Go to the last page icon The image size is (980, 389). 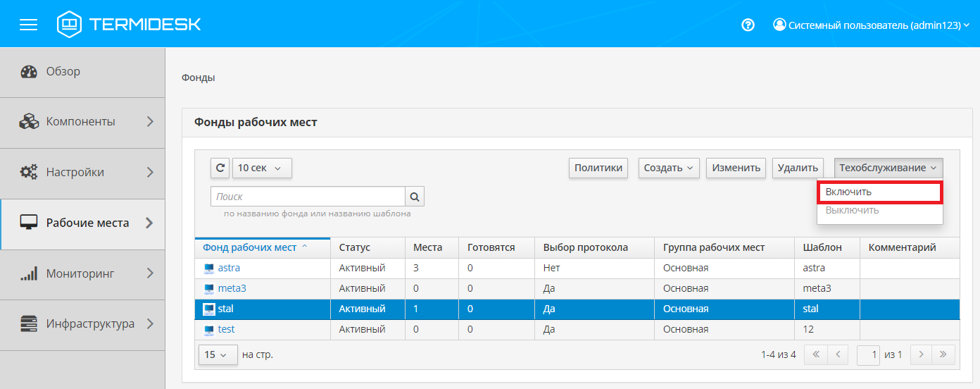tap(943, 355)
